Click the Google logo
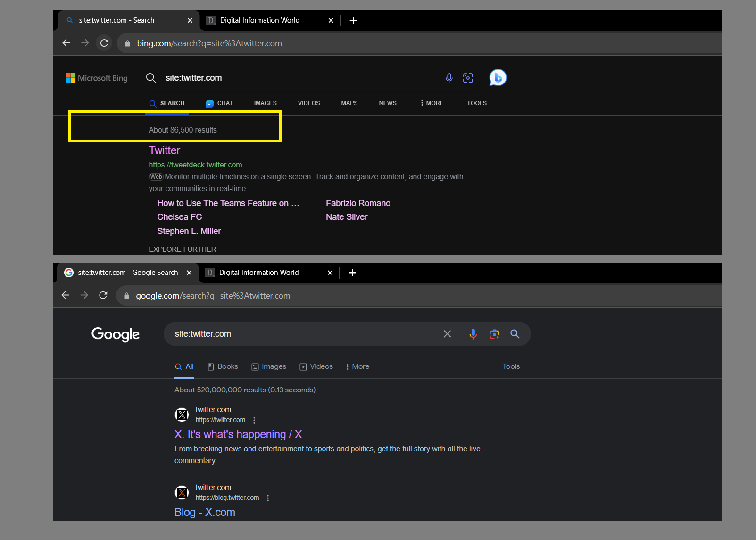 click(x=116, y=334)
